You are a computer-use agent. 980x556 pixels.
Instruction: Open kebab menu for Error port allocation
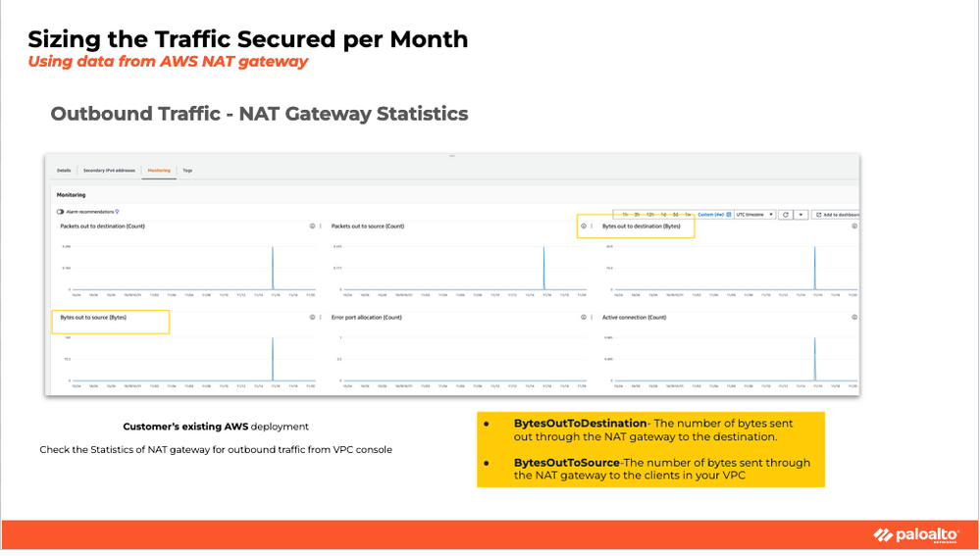pyautogui.click(x=591, y=318)
